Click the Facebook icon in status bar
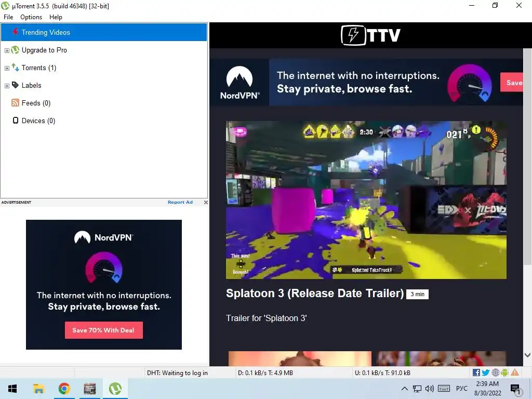Image resolution: width=532 pixels, height=399 pixels. pos(476,373)
